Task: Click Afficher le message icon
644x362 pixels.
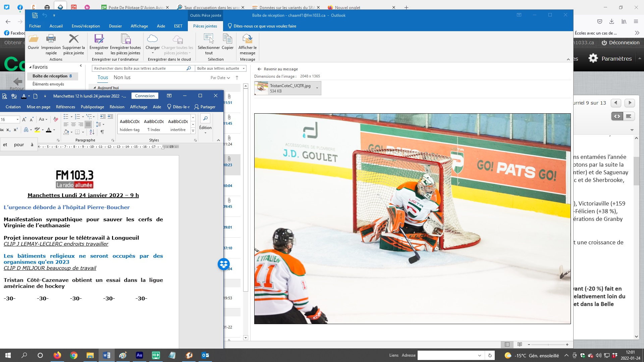Action: click(x=248, y=39)
